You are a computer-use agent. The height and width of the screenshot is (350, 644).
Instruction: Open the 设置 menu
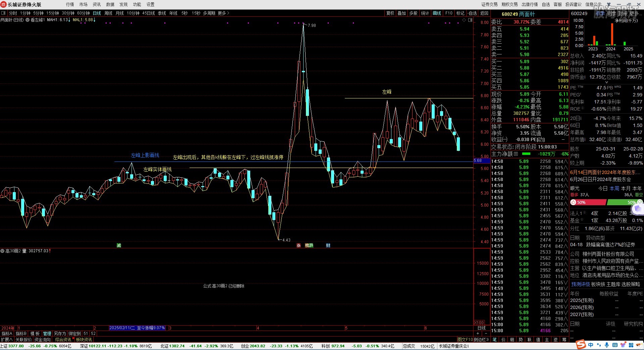(x=150, y=4)
